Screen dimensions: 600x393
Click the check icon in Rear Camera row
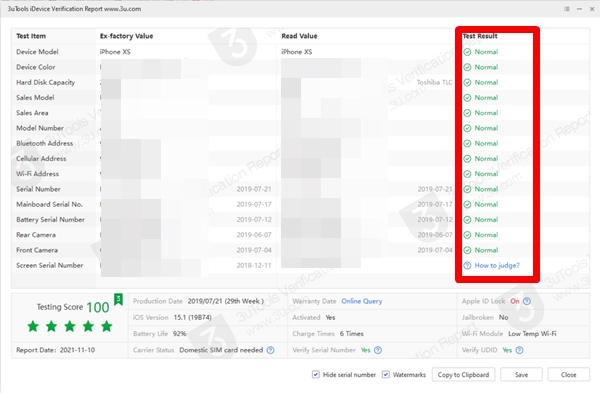click(x=467, y=235)
